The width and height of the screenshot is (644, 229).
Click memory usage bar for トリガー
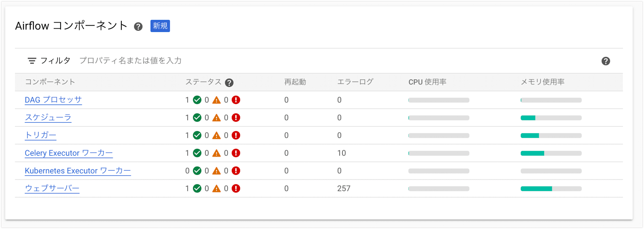(x=551, y=136)
